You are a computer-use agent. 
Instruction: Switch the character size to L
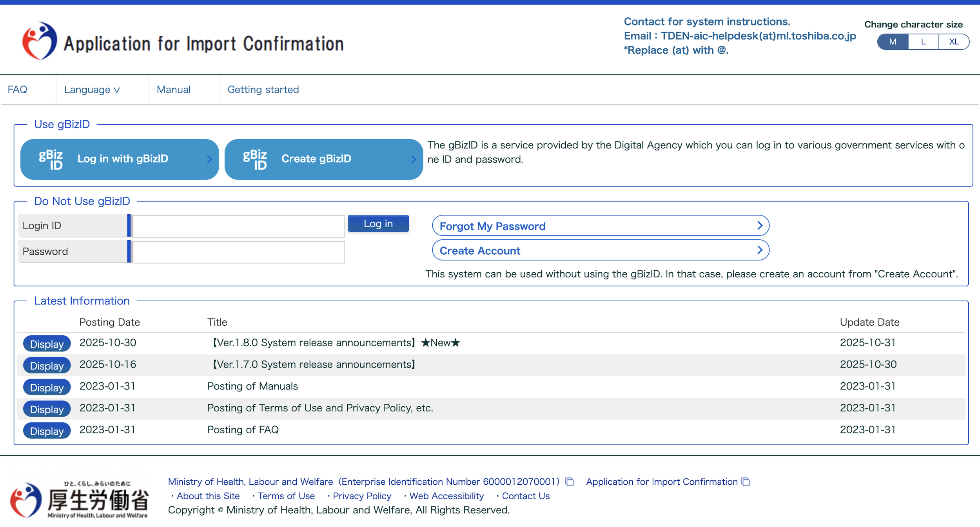pyautogui.click(x=923, y=42)
